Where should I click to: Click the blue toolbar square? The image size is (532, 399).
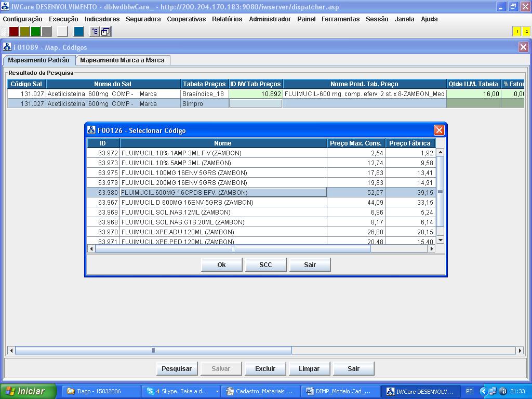(x=79, y=32)
